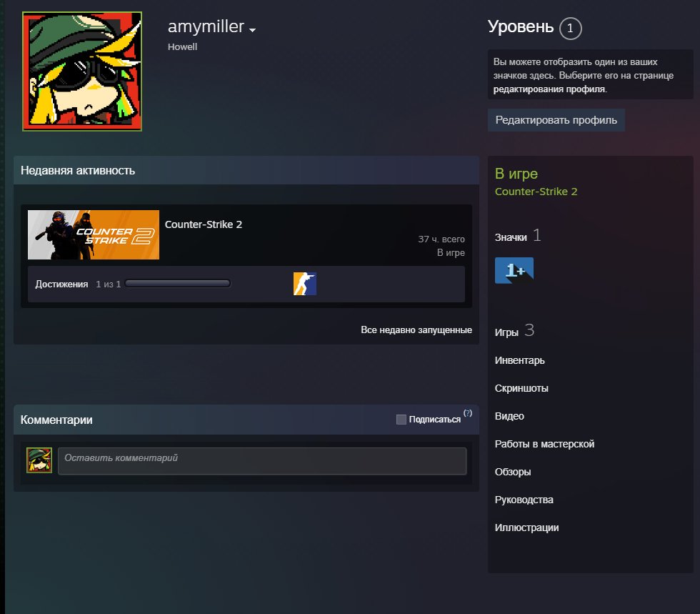Open the редактирования профиля link
Image resolution: width=700 pixels, height=614 pixels.
click(549, 89)
